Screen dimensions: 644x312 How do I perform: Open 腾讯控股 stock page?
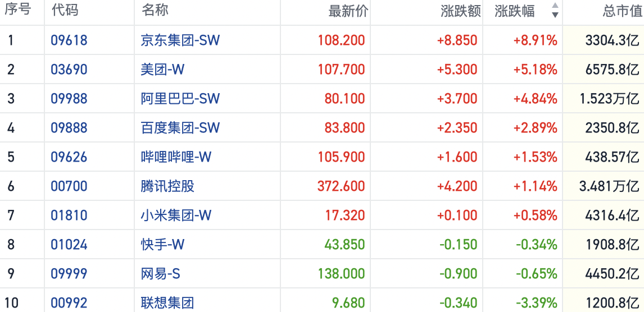pyautogui.click(x=167, y=186)
